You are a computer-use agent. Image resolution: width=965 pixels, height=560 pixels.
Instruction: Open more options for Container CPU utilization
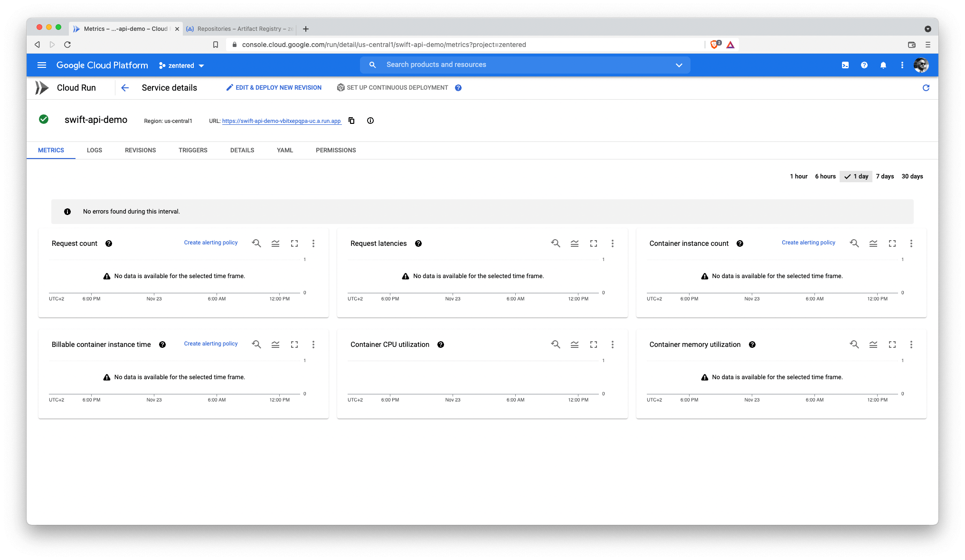tap(613, 345)
